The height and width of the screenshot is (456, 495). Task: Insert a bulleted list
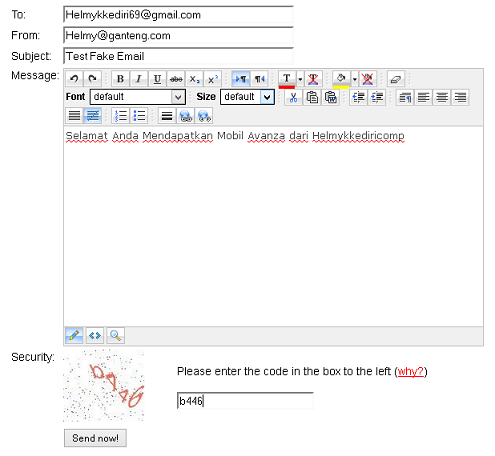[139, 116]
